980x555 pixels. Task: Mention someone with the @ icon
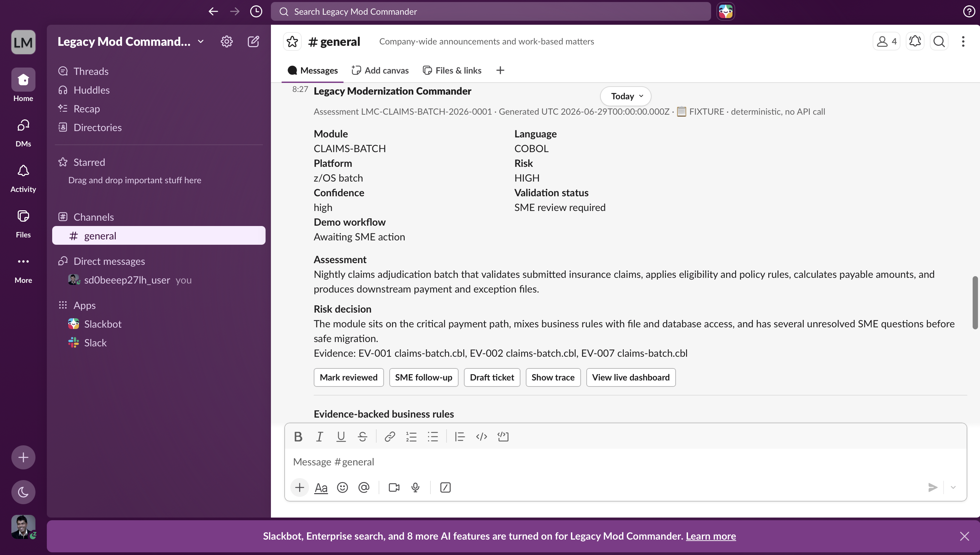coord(364,487)
